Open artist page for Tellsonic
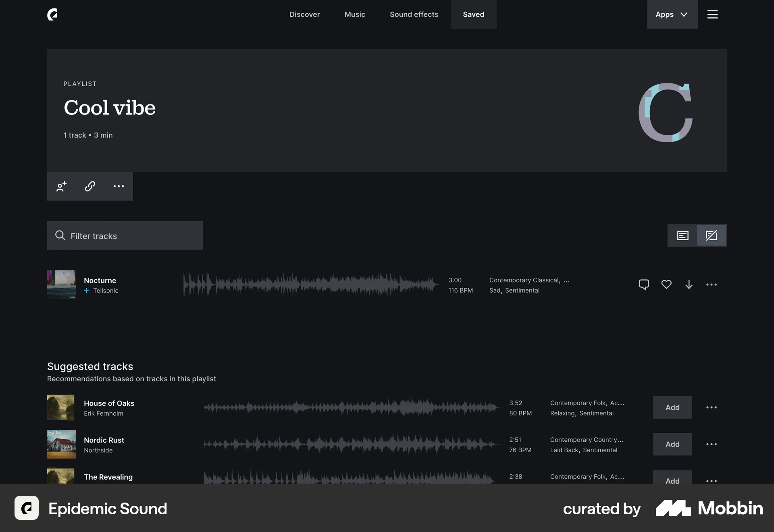Viewport: 774px width, 532px height. (106, 290)
